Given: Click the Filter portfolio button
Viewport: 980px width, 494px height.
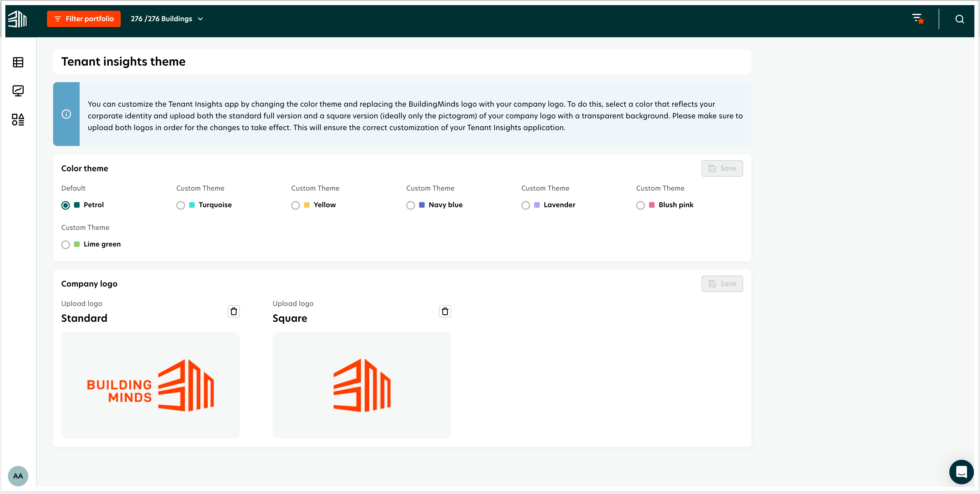Looking at the screenshot, I should [x=84, y=19].
